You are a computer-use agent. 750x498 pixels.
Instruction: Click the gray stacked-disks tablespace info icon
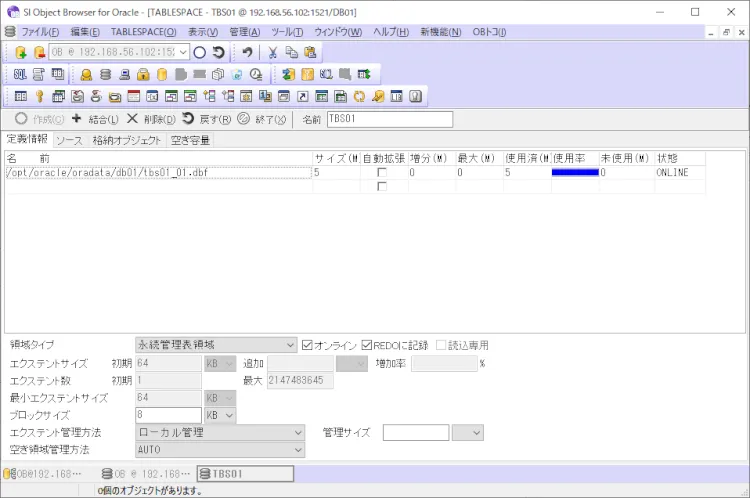coord(105,74)
